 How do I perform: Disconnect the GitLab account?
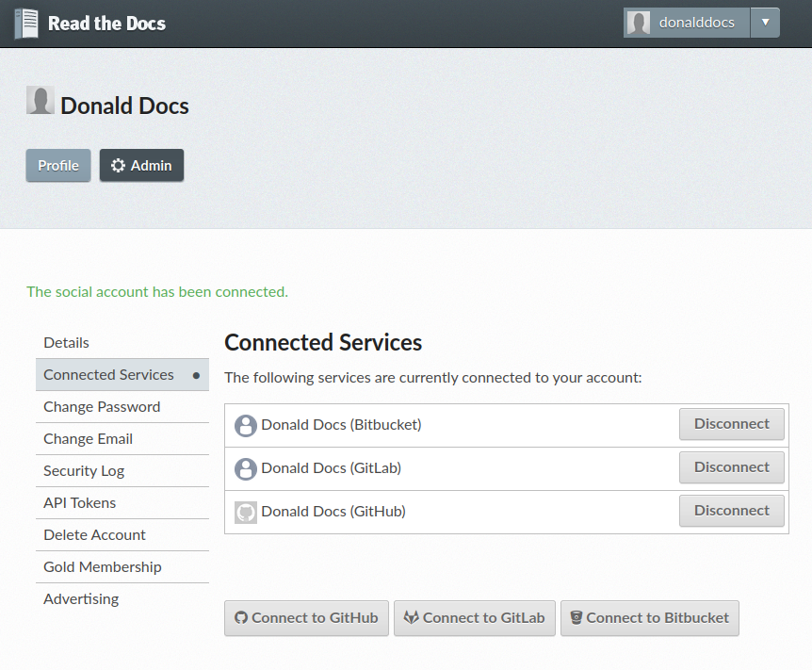(x=731, y=467)
